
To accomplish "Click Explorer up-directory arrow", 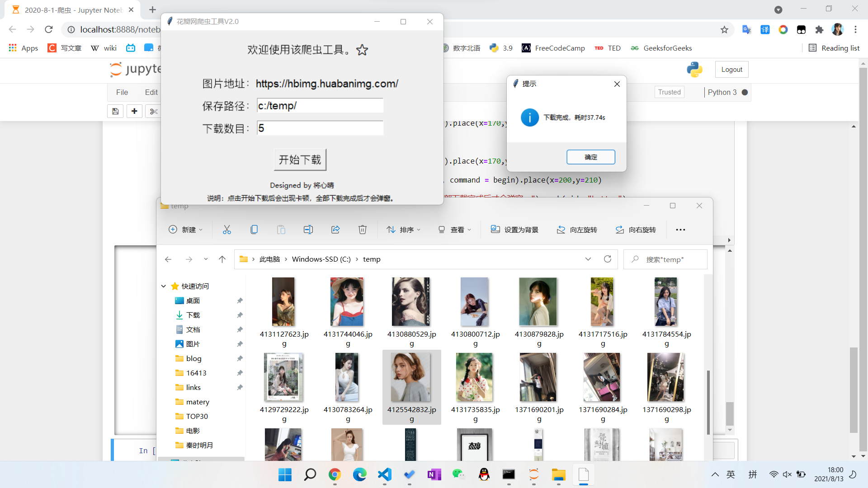I will pos(222,259).
